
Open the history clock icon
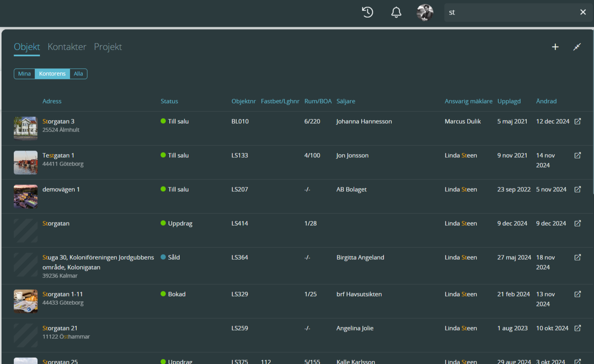tap(368, 12)
